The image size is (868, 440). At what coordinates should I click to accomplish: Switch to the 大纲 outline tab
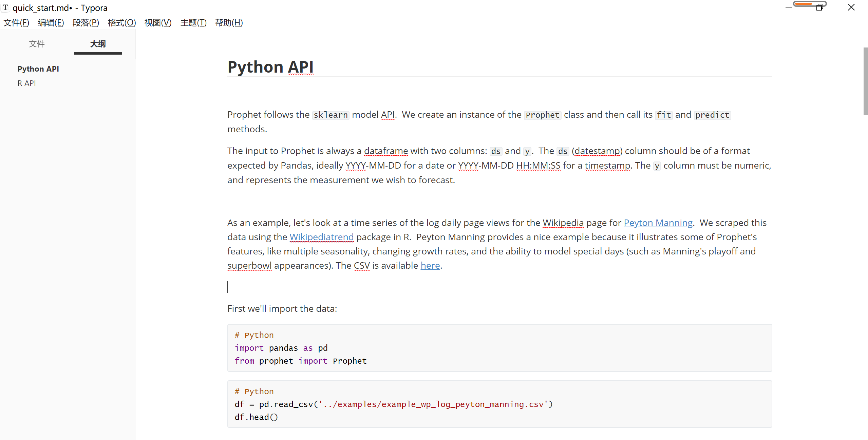click(x=98, y=44)
